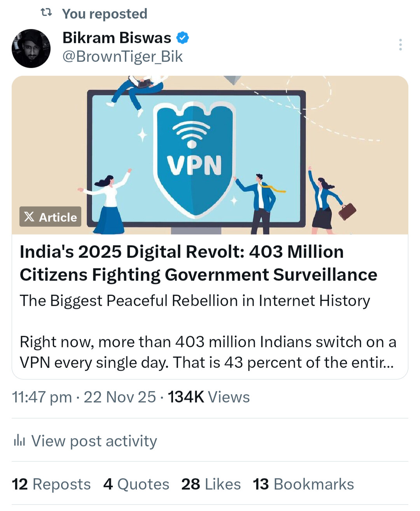The height and width of the screenshot is (511, 420).
Task: Open Bikram Biswas's profile picture
Action: [x=31, y=49]
